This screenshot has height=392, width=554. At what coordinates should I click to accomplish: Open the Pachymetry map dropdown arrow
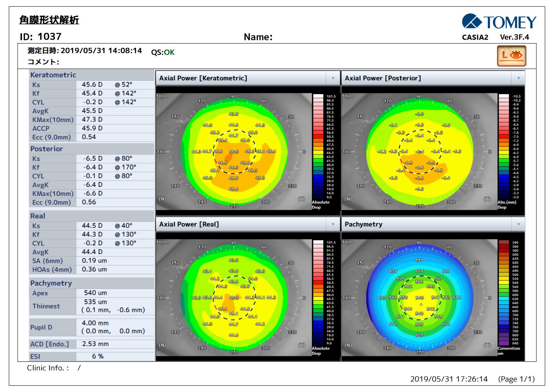coord(518,224)
